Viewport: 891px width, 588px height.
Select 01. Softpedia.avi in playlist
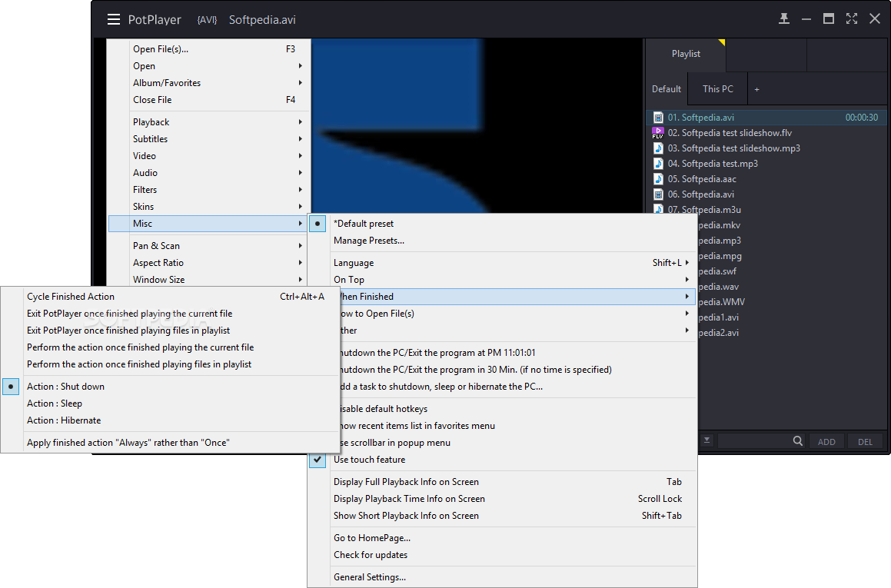point(766,118)
